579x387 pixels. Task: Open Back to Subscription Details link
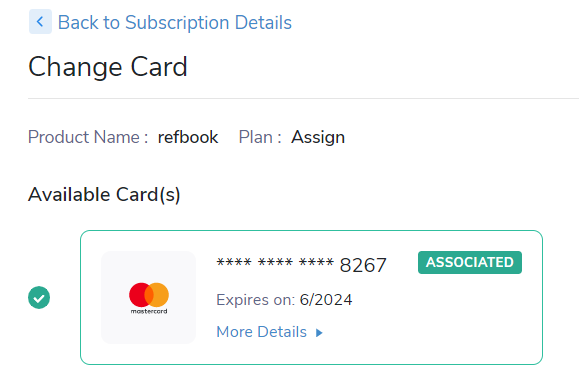[x=175, y=23]
